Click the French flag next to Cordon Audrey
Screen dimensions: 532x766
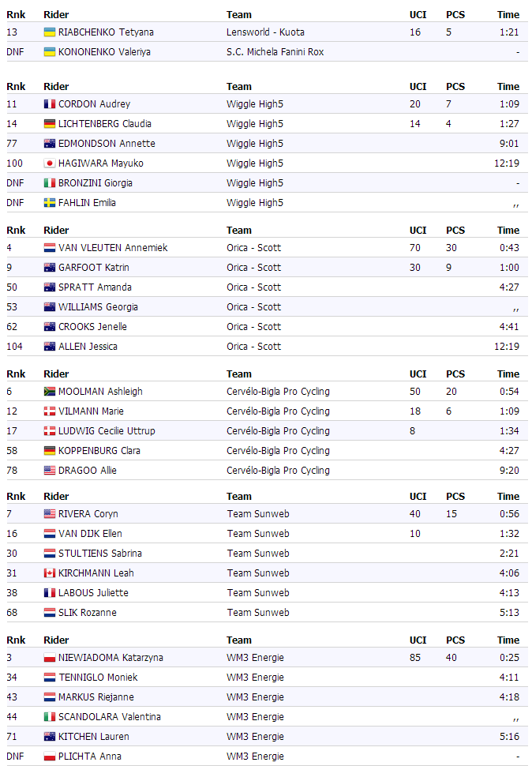tap(50, 104)
